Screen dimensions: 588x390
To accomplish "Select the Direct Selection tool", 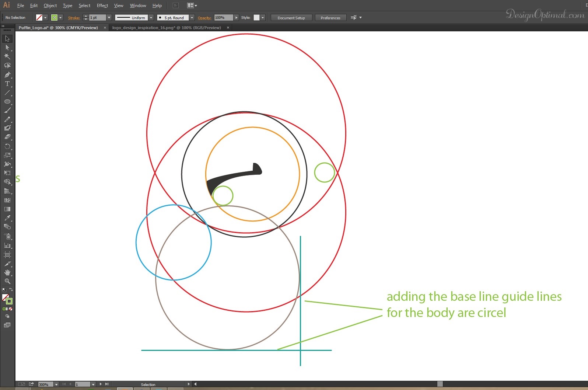I will tap(7, 48).
